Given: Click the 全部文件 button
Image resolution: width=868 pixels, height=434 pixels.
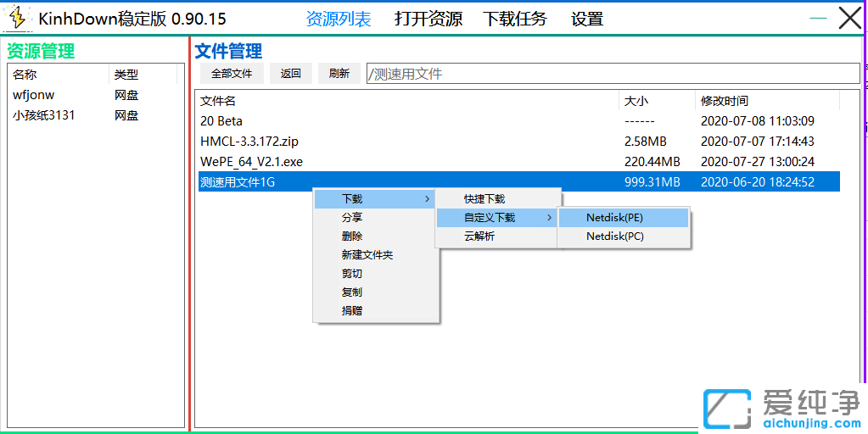Looking at the screenshot, I should coord(232,74).
